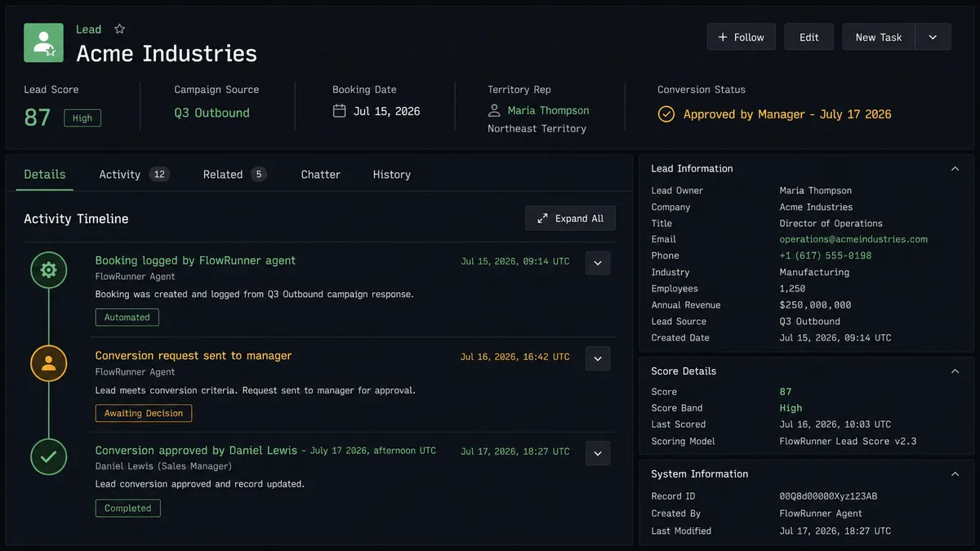Click the Northeast Territory text

pos(537,128)
